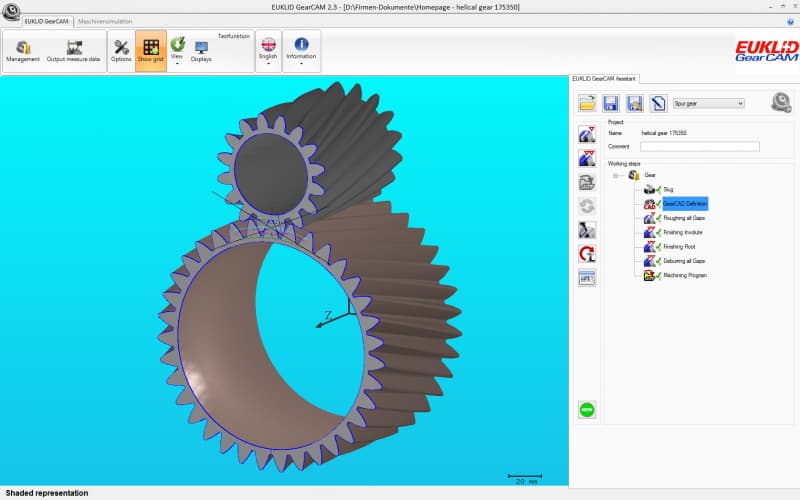Click the greyed-out refresh arrows sidebar icon
The width and height of the screenshot is (800, 500).
587,206
